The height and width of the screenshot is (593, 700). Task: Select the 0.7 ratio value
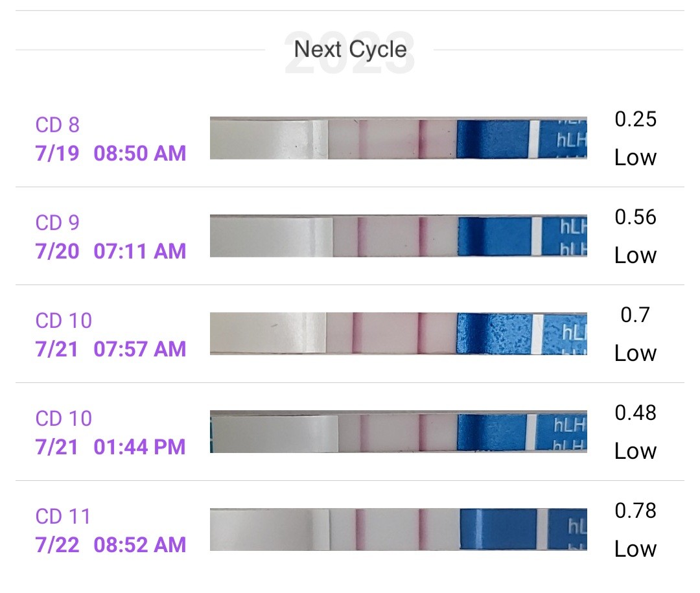tap(635, 315)
